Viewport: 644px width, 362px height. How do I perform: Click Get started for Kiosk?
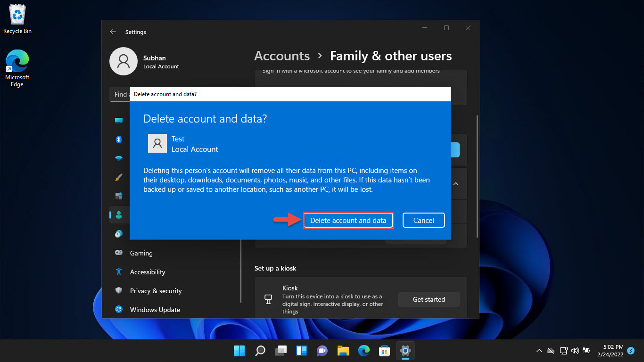coord(429,299)
